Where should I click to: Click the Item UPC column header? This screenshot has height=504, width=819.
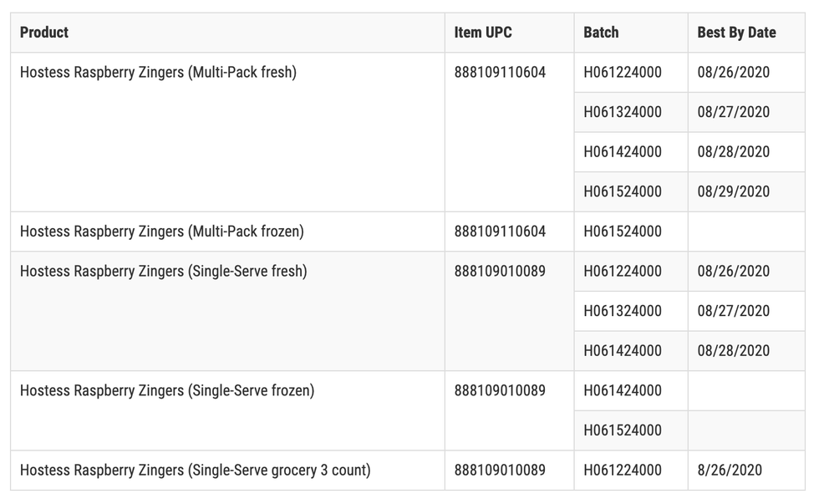pyautogui.click(x=509, y=33)
